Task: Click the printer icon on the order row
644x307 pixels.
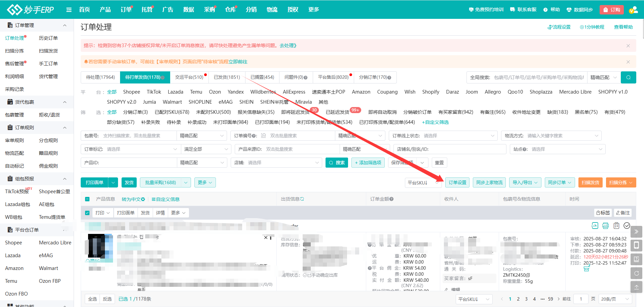Action: pyautogui.click(x=605, y=226)
